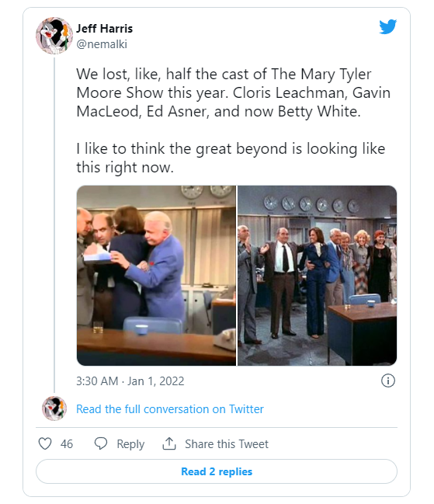Click the tweet text mentioning Betty White
Viewport: 434px width, 504px height.
[233, 93]
